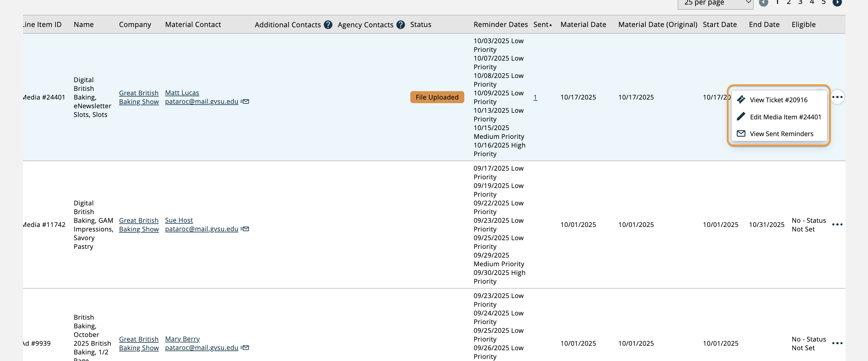Click the Additional Contacts help icon

328,25
